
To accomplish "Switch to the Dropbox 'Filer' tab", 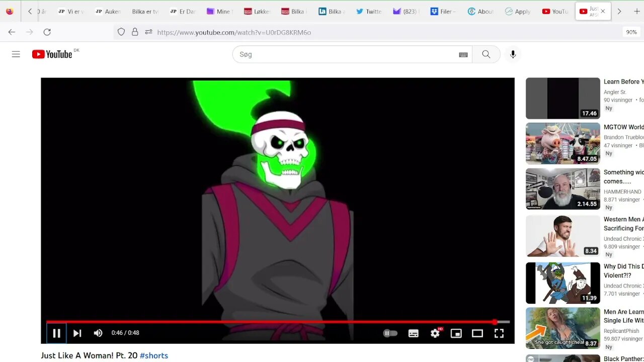I will (x=443, y=11).
